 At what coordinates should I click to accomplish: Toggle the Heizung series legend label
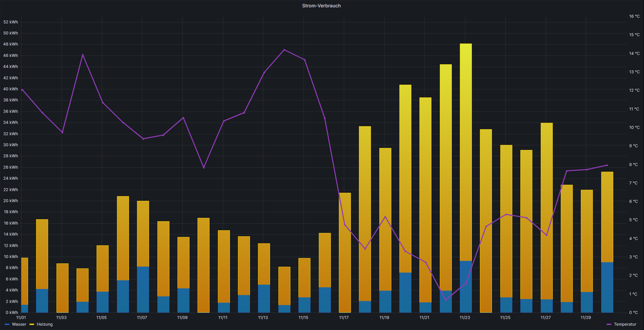pos(45,324)
